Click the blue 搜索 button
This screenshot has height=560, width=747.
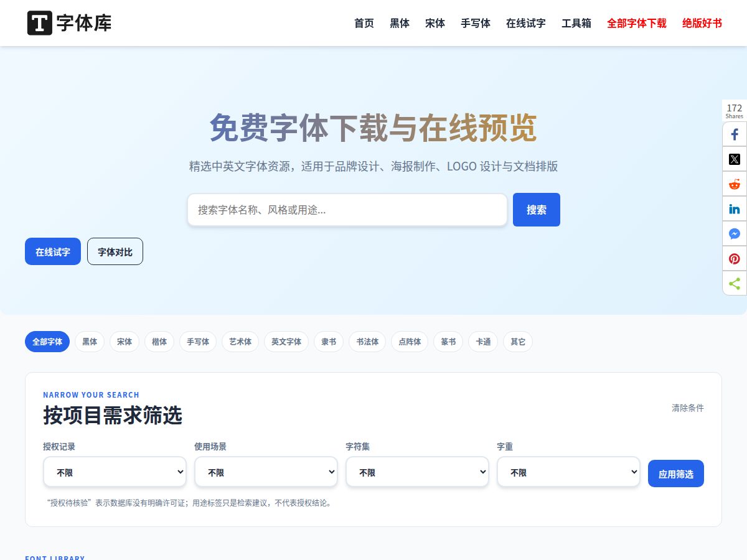coord(537,210)
